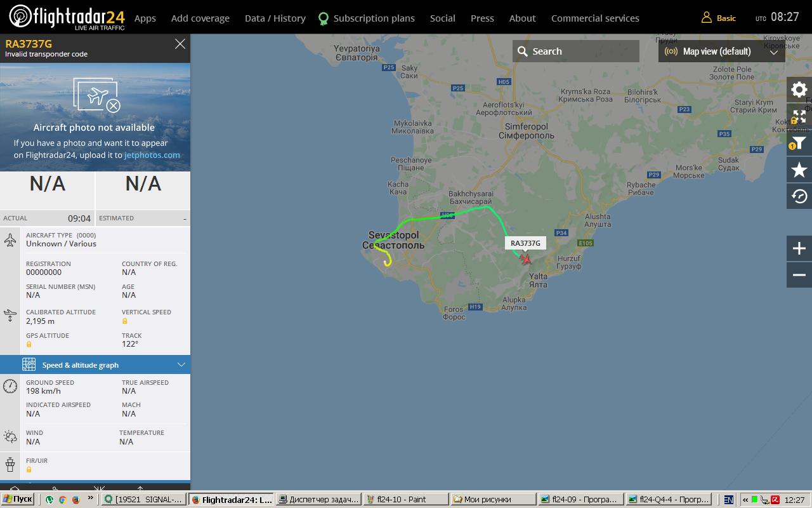Click registration value 00000000
Viewport: 812px width, 508px height.
coord(44,272)
